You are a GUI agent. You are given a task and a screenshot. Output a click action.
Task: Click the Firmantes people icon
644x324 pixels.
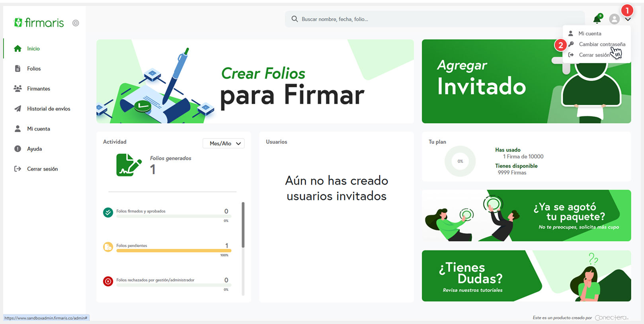coord(18,88)
